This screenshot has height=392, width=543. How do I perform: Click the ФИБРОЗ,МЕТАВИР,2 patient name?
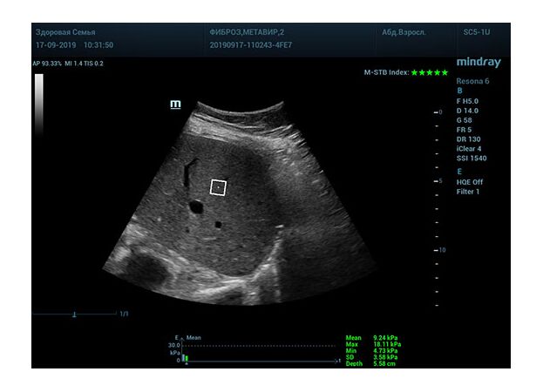point(248,32)
